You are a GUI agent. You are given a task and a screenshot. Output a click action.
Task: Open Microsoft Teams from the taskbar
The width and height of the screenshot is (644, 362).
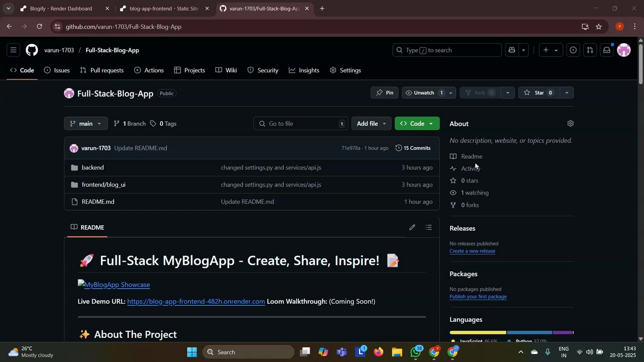[x=342, y=352]
